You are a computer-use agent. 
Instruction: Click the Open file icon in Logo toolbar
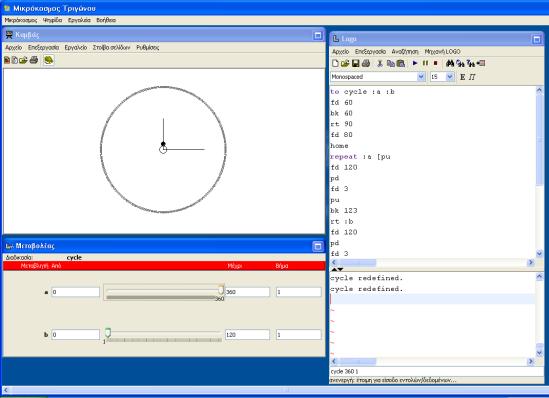345,63
